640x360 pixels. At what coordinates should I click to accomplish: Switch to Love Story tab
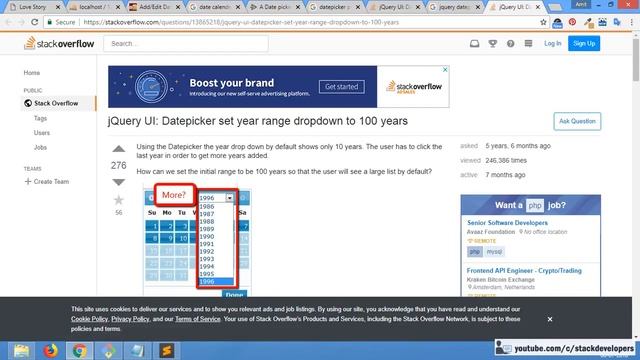coord(33,7)
